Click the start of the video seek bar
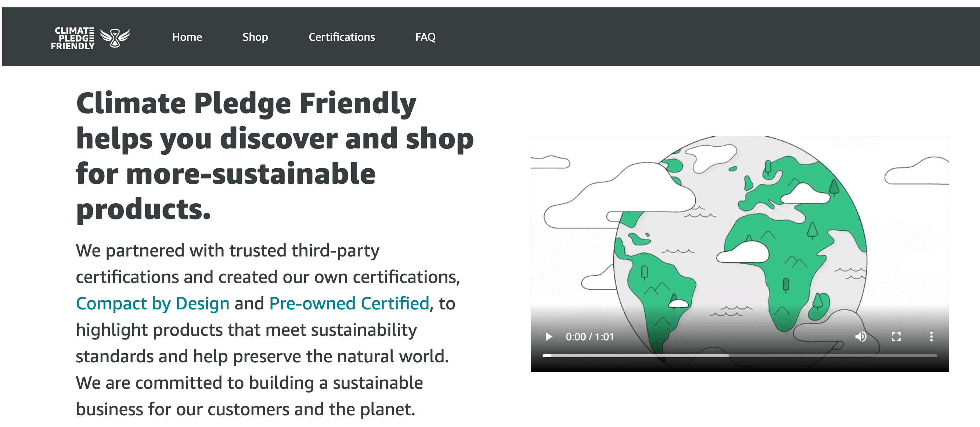This screenshot has width=980, height=427. point(544,355)
